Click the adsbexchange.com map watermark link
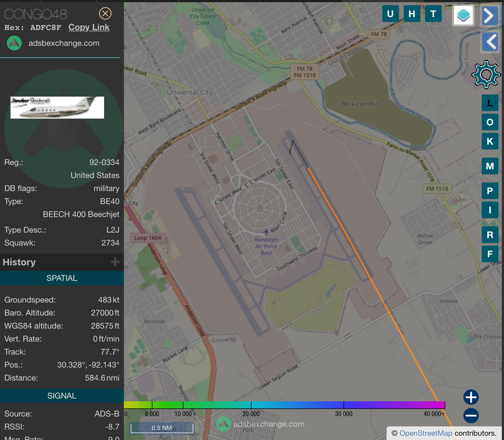The height and width of the screenshot is (440, 504). 269,424
